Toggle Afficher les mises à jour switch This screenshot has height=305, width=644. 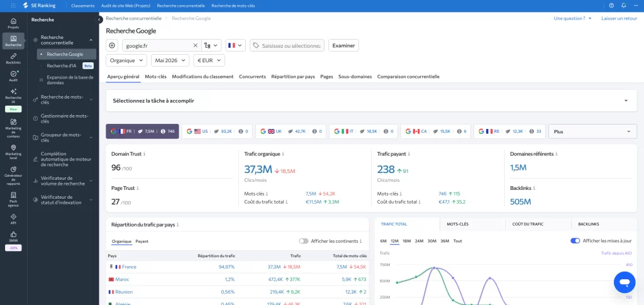(x=575, y=241)
